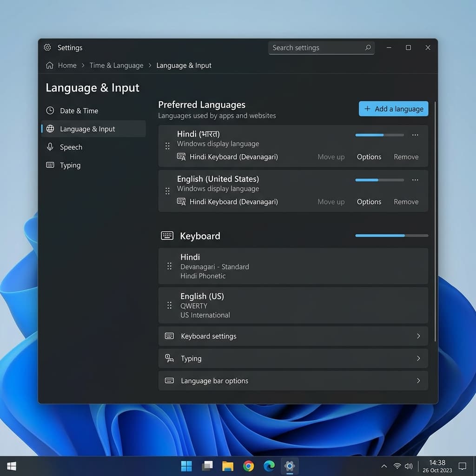
Task: Click the Search settings input field
Action: (321, 48)
